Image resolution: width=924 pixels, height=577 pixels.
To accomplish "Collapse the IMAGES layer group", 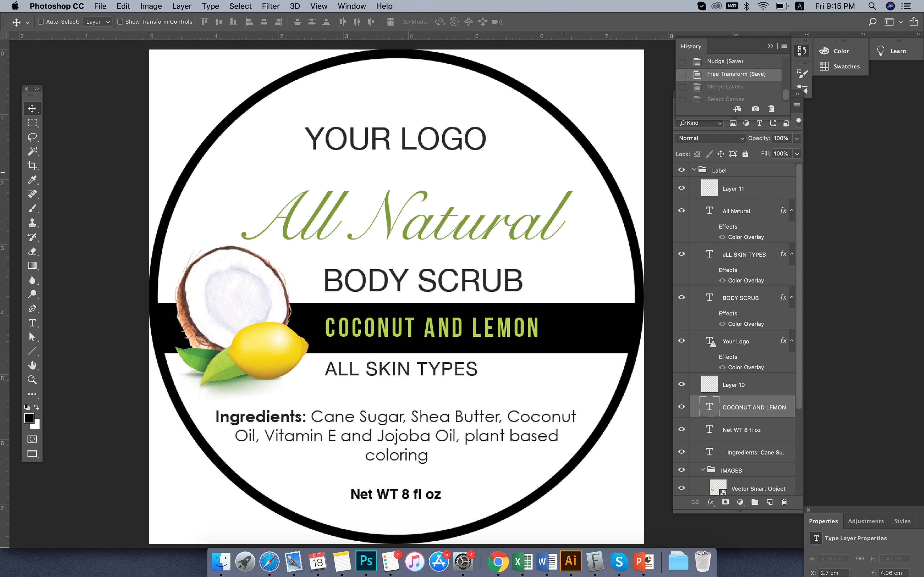I will point(703,470).
